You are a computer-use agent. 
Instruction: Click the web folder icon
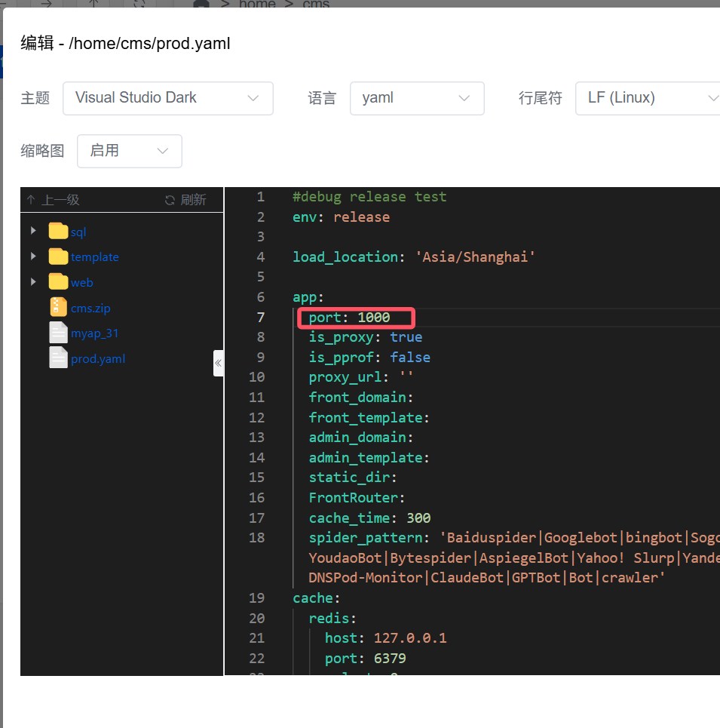[x=58, y=282]
